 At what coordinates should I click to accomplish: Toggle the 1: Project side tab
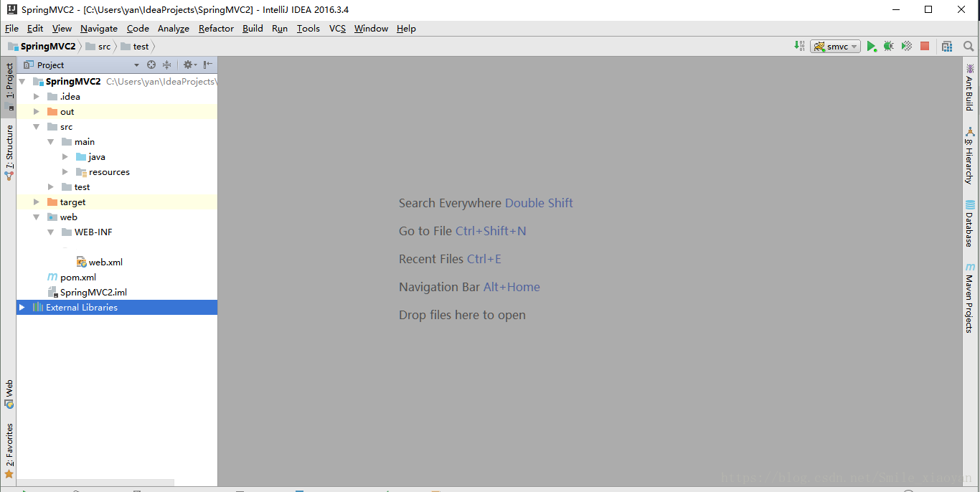pos(9,86)
